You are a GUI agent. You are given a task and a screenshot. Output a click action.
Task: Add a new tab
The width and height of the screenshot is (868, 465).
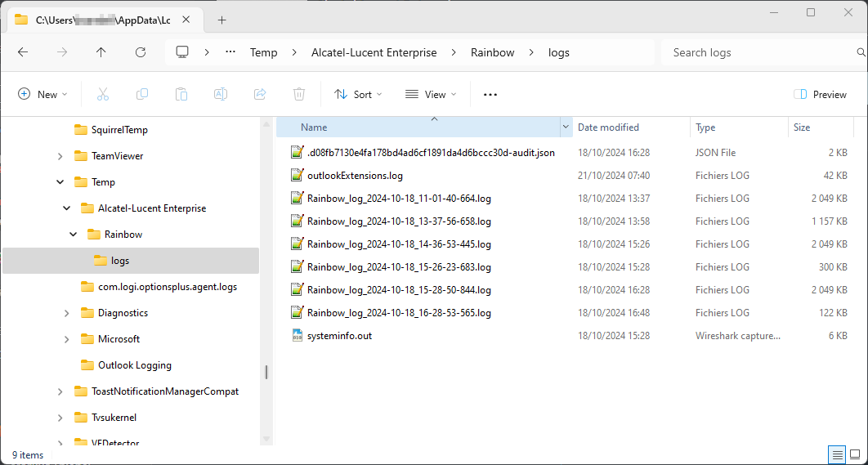[x=221, y=20]
